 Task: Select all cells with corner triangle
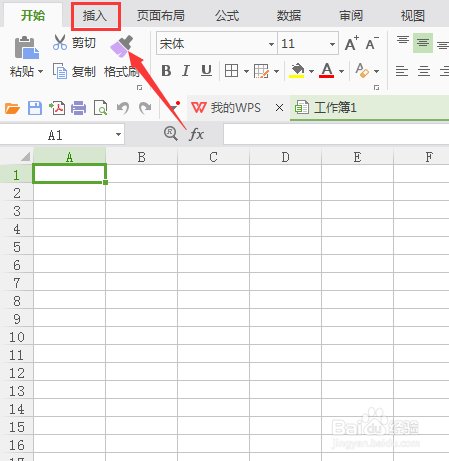point(25,156)
